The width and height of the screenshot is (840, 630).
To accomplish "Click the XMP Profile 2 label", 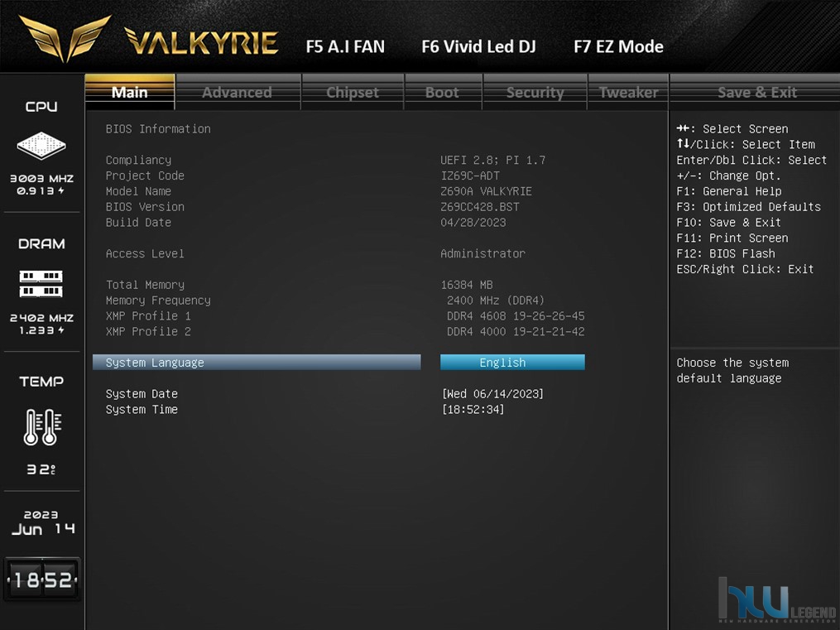I will pos(148,331).
